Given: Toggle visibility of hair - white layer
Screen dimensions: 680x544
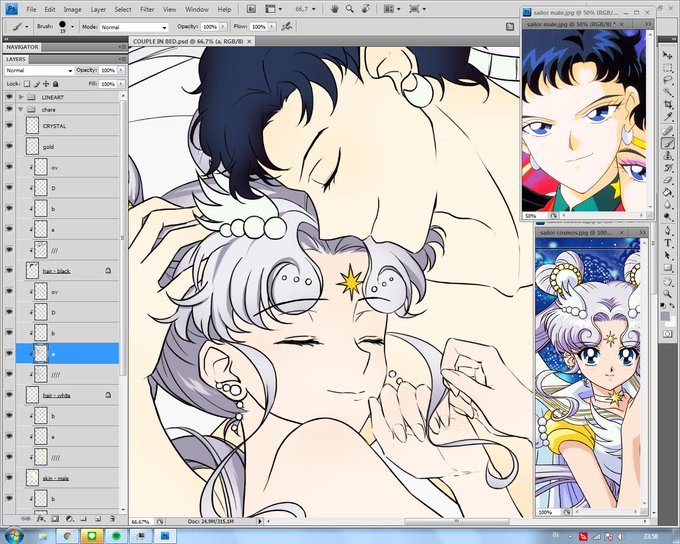Looking at the screenshot, I should (x=9, y=395).
